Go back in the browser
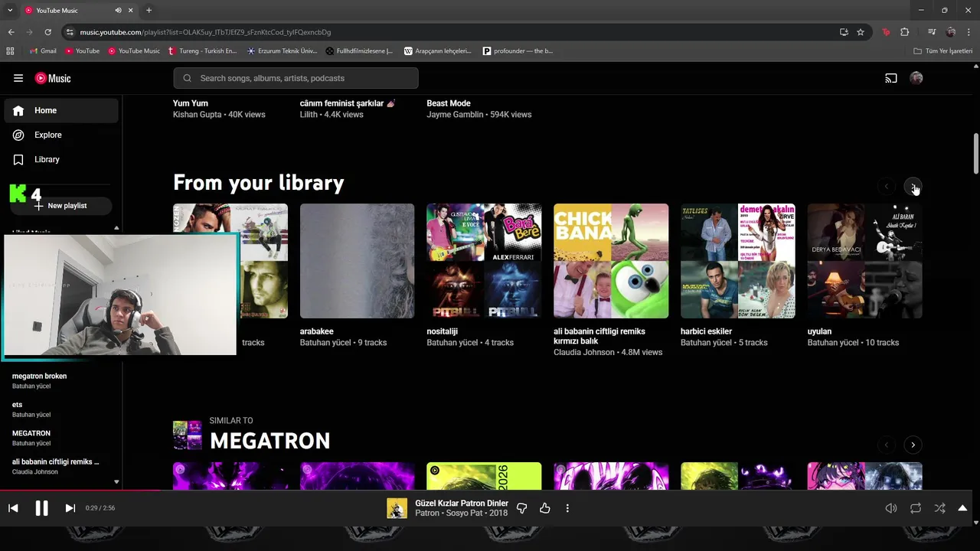980x551 pixels. point(11,32)
